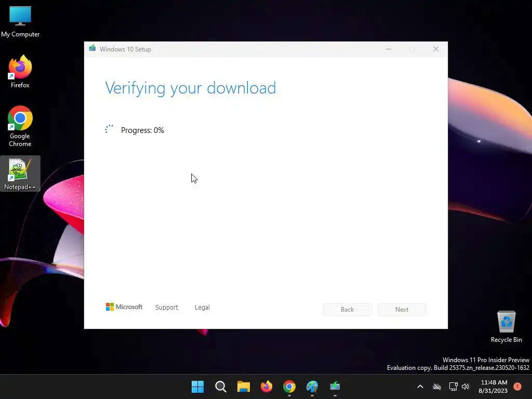Click the Back button
Viewport: 532px width, 399px height.
coord(348,310)
